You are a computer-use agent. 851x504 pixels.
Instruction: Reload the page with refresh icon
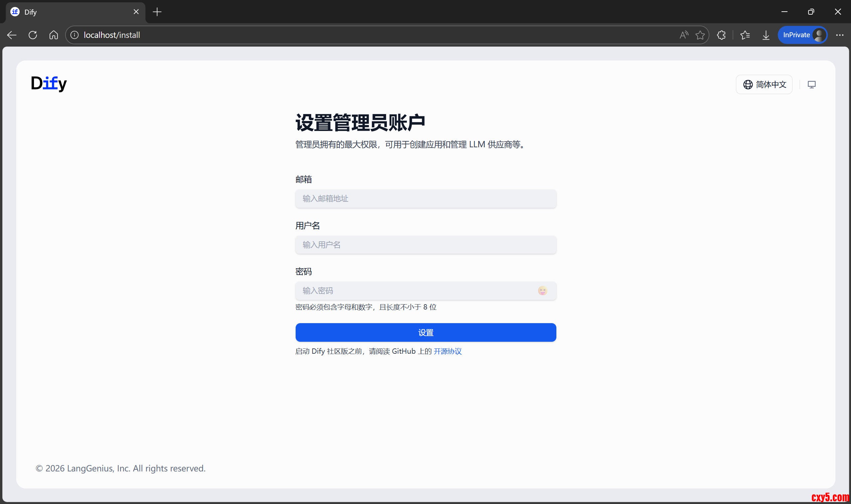coord(33,35)
